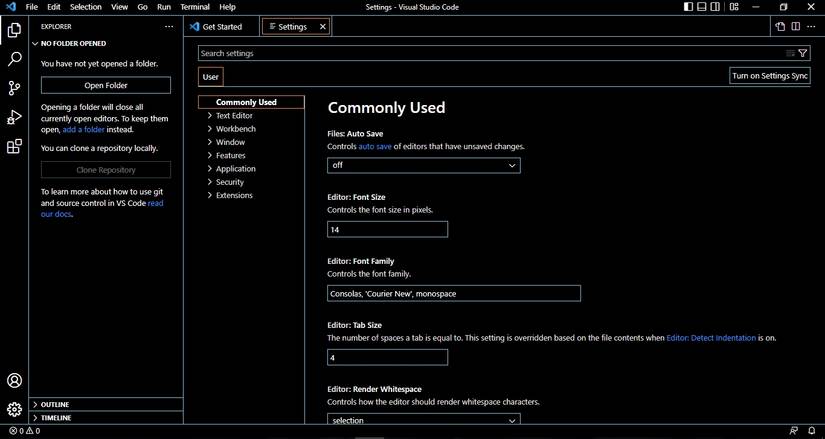Toggle the primary side bar layout icon
The width and height of the screenshot is (825, 439).
click(688, 7)
